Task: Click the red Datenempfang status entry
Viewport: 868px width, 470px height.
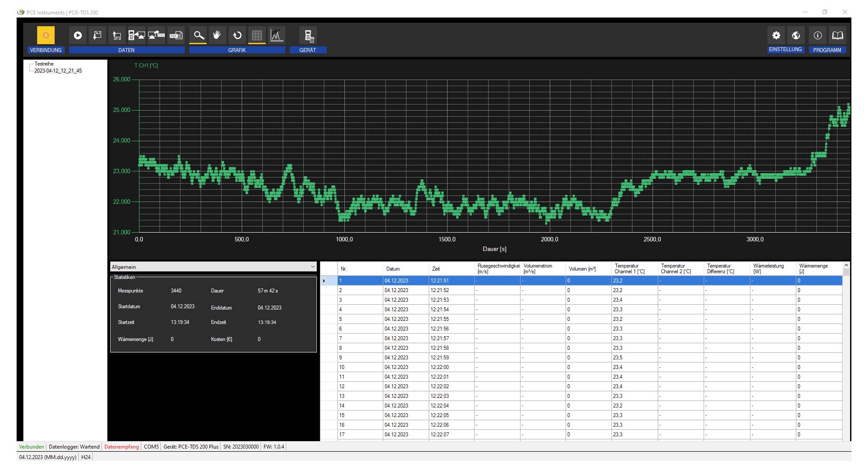Action: 122,447
